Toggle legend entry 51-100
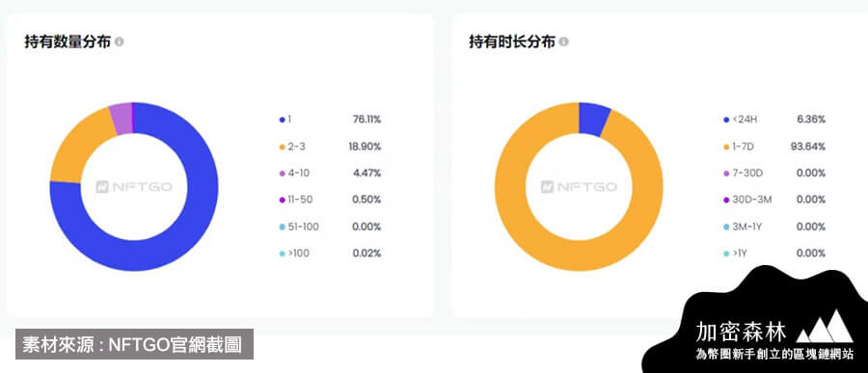868x373 pixels. coord(299,226)
